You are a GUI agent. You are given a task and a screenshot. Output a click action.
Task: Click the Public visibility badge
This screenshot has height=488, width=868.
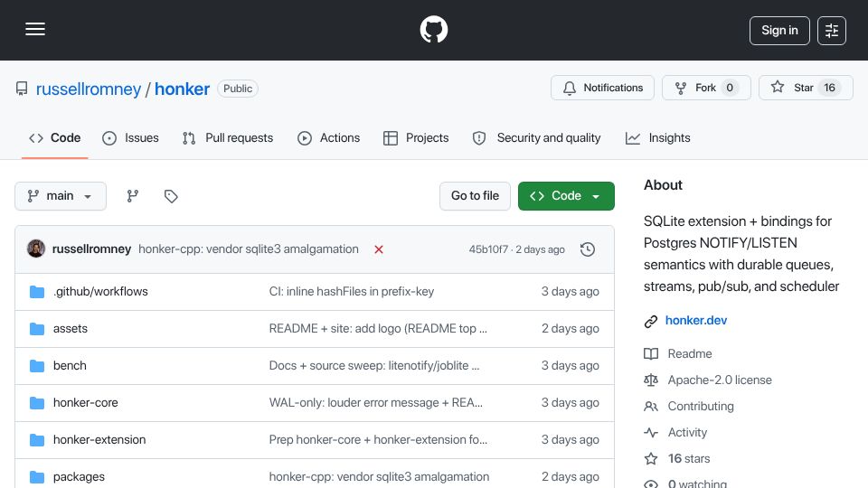pyautogui.click(x=238, y=89)
